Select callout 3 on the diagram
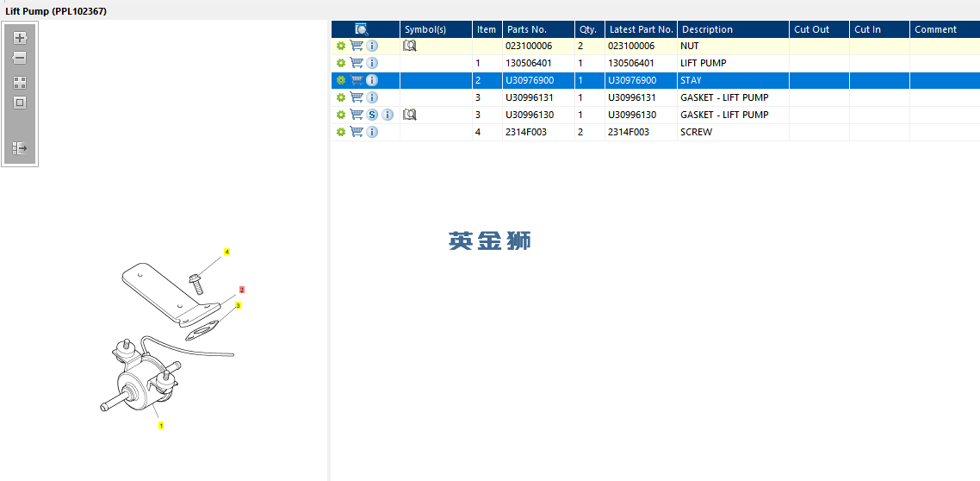Screen dimensions: 980x481 [239, 305]
